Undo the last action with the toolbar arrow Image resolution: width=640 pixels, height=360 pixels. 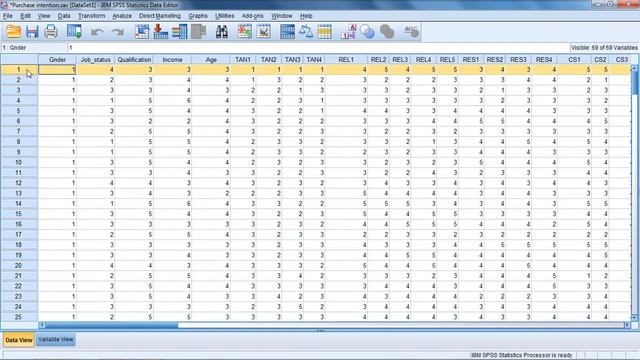97,32
